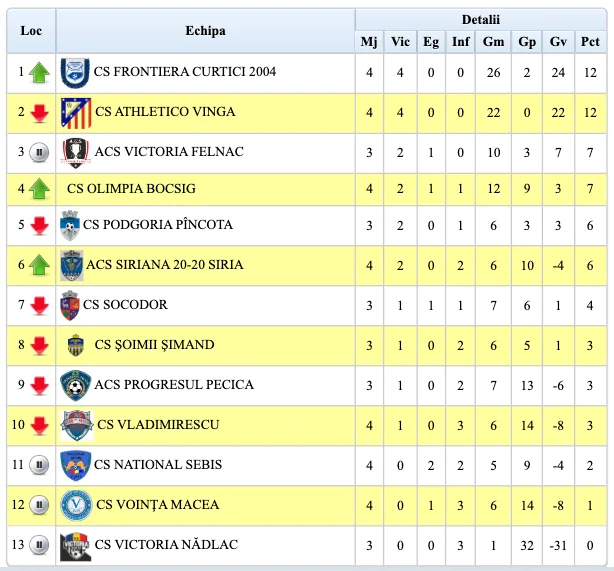Image resolution: width=614 pixels, height=571 pixels.
Task: Click the red down arrow at position 10
Action: coord(40,426)
